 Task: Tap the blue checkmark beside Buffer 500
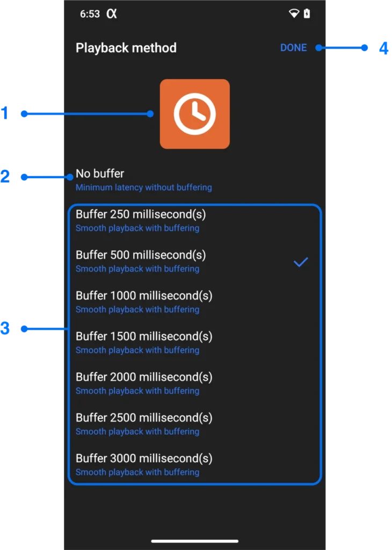[301, 262]
